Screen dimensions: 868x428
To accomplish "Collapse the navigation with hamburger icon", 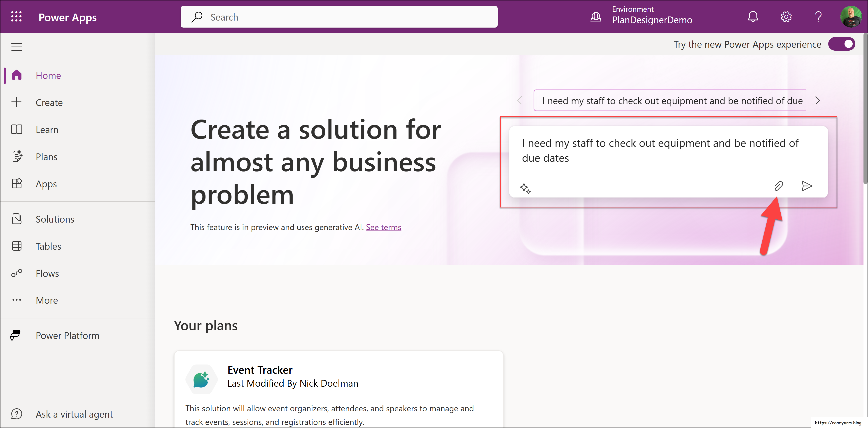I will [x=16, y=47].
